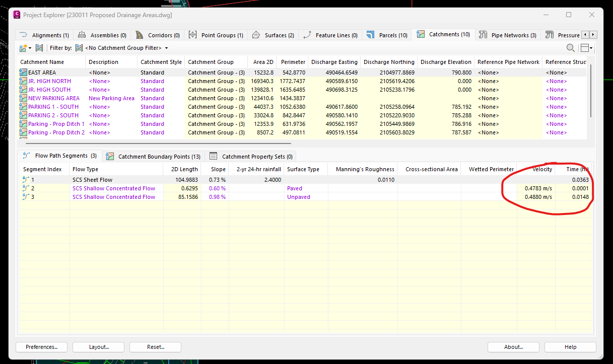Click the Preferences button
This screenshot has width=613, height=364.
41,347
